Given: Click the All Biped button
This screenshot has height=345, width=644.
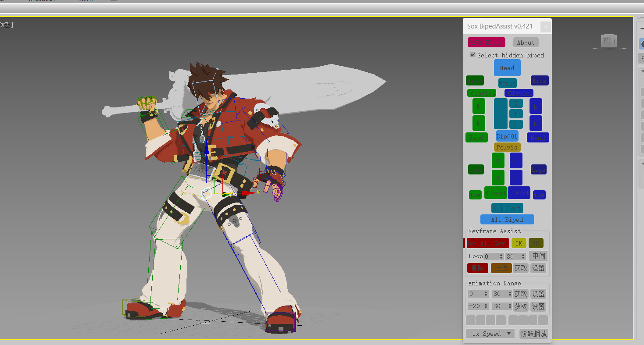Looking at the screenshot, I should (x=507, y=220).
